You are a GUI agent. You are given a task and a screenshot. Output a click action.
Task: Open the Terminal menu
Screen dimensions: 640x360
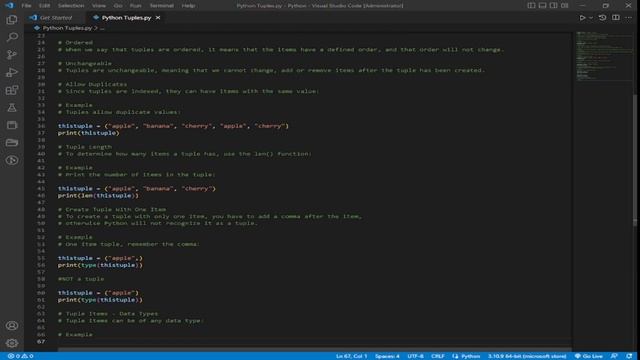point(162,6)
